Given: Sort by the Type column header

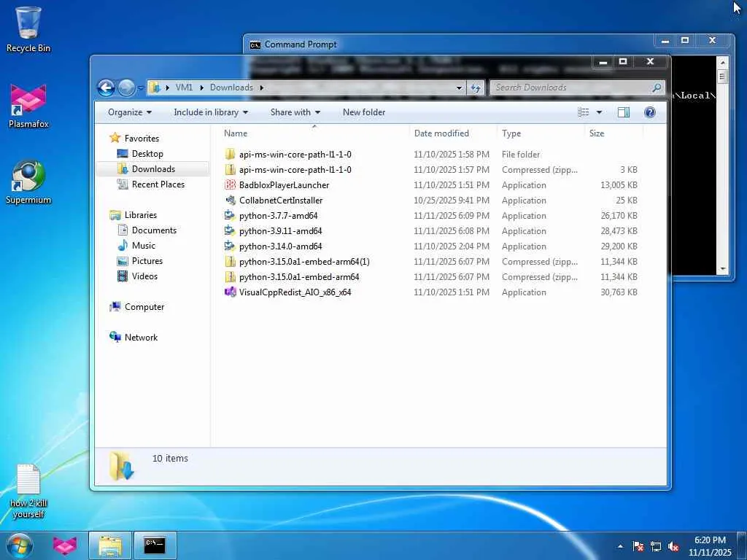Looking at the screenshot, I should (x=541, y=133).
